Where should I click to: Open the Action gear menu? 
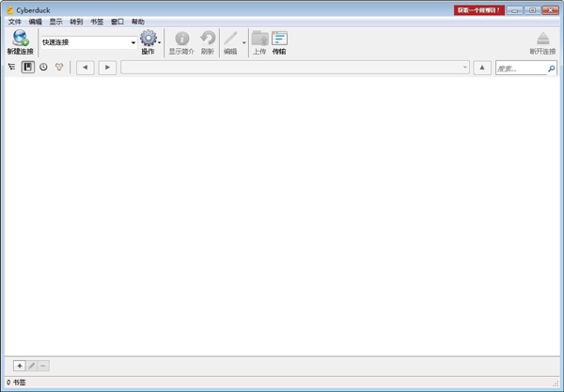pyautogui.click(x=148, y=39)
